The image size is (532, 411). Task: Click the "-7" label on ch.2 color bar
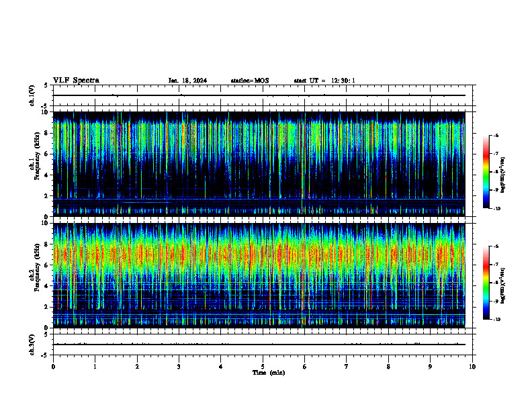point(496,265)
